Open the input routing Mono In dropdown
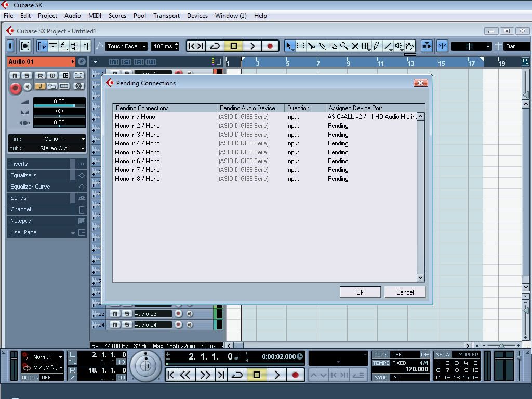 click(47, 139)
